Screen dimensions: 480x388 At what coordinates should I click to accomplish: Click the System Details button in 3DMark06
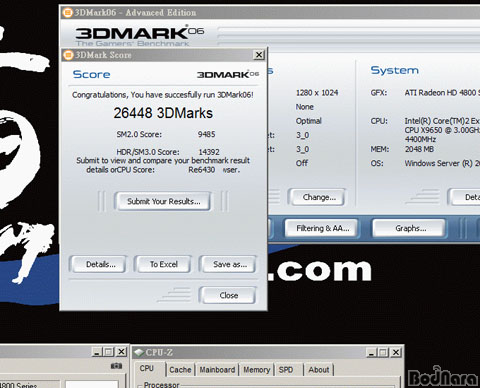[x=465, y=197]
